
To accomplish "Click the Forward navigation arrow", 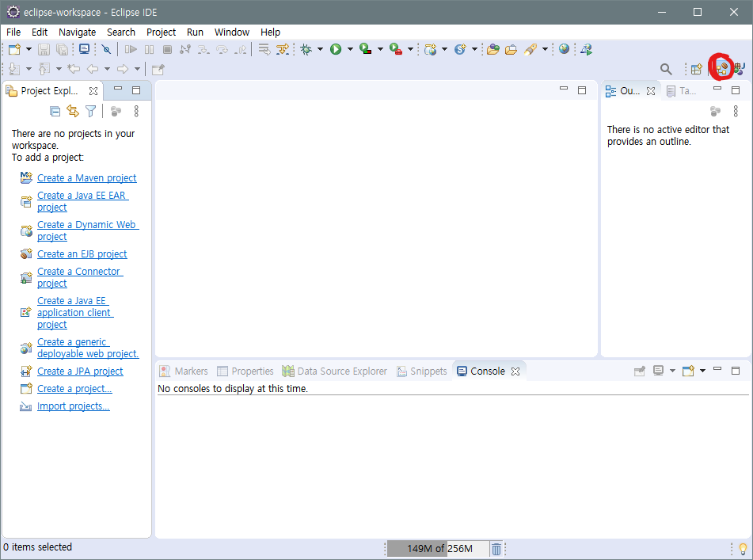I will 123,69.
